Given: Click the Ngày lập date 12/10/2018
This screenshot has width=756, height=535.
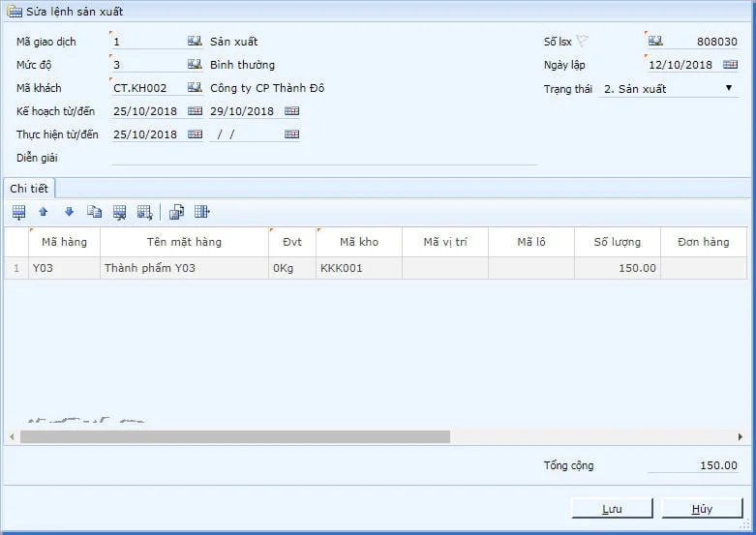Looking at the screenshot, I should click(680, 65).
